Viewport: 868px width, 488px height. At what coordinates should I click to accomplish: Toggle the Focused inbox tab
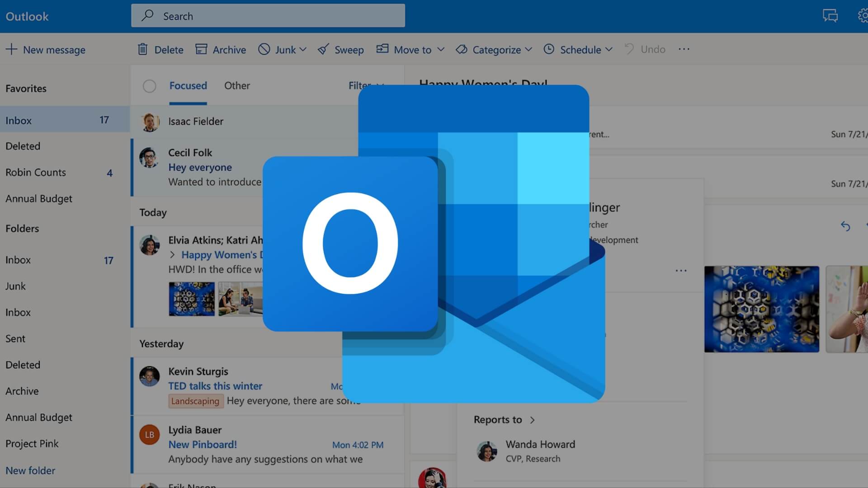(x=188, y=85)
